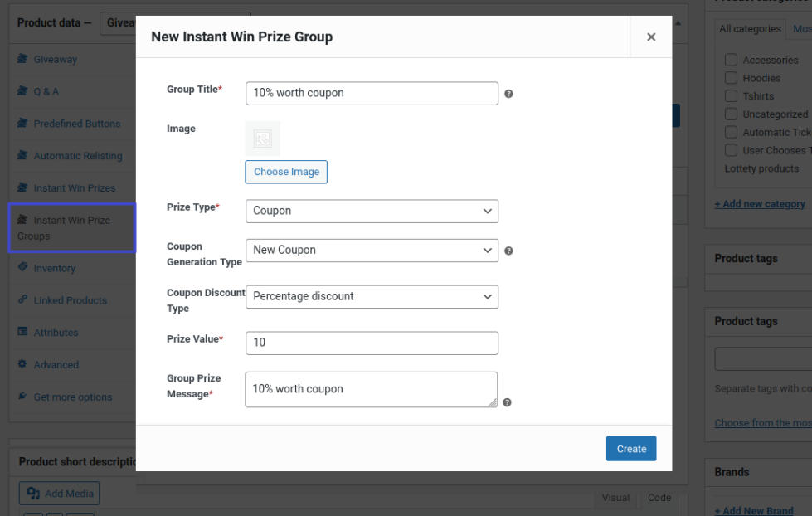
Task: Click the Add new category link
Action: (x=760, y=204)
